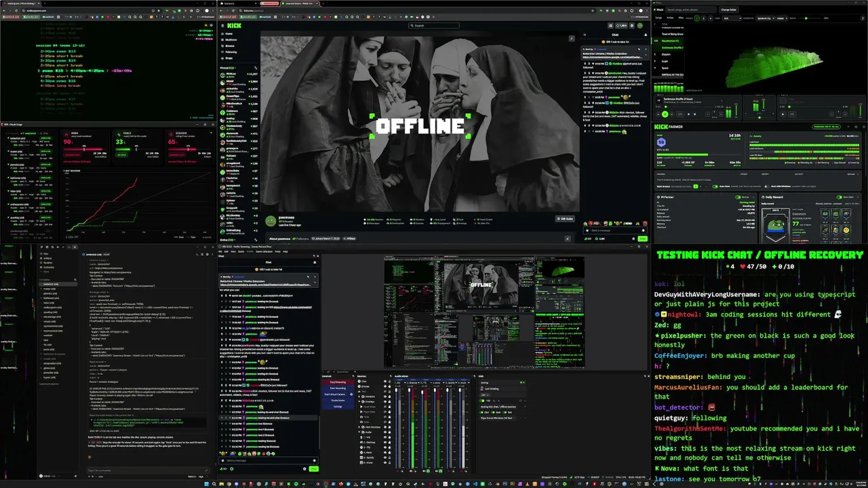The image size is (868, 488).
Task: Switch to Artists tab in music player
Action: (670, 18)
